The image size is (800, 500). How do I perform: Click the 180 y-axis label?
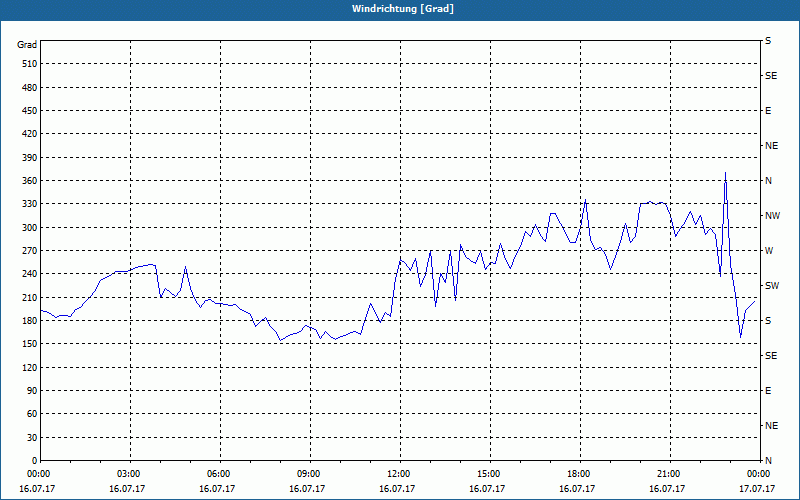click(30, 320)
